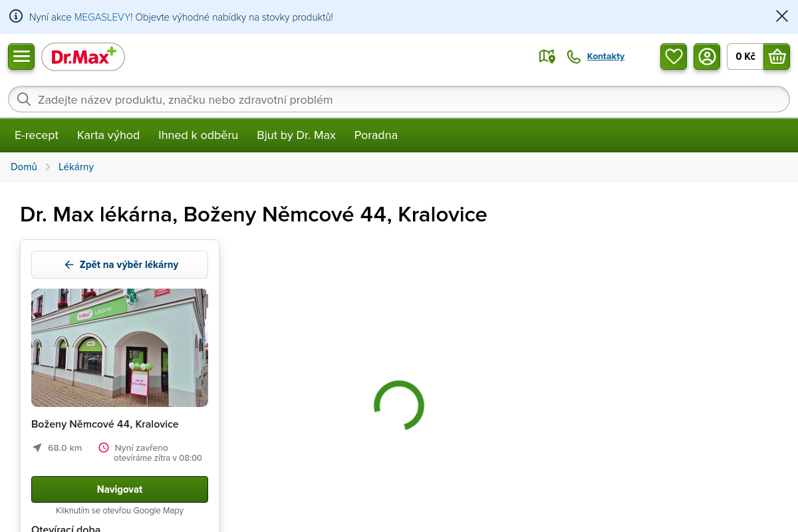Open the Kontakty link
The image size is (798, 532).
(606, 57)
